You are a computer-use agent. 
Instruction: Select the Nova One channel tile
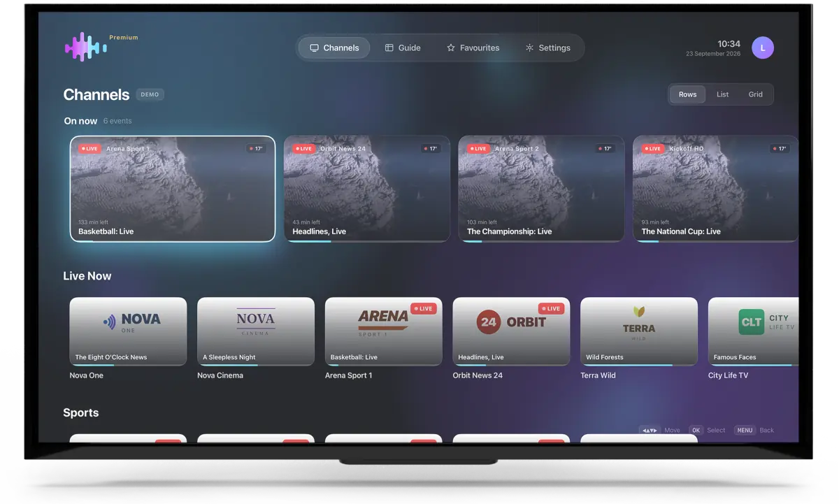[x=128, y=331]
